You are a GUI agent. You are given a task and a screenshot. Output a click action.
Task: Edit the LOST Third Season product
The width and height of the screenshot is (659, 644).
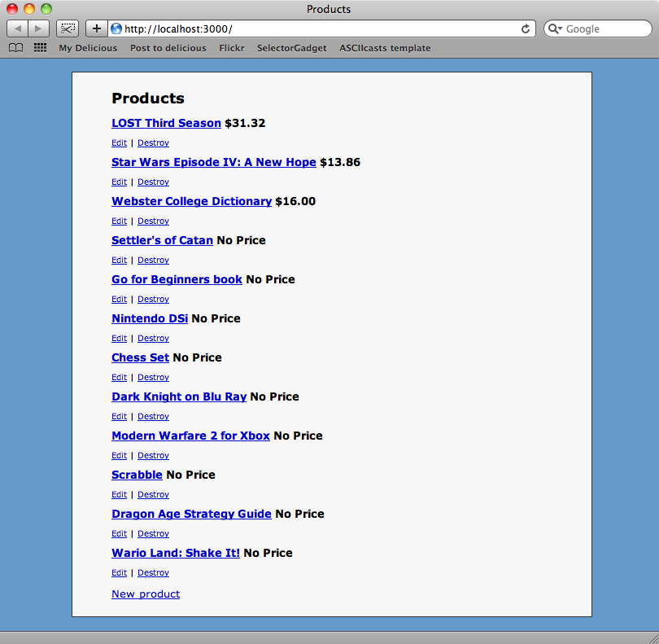coord(120,143)
